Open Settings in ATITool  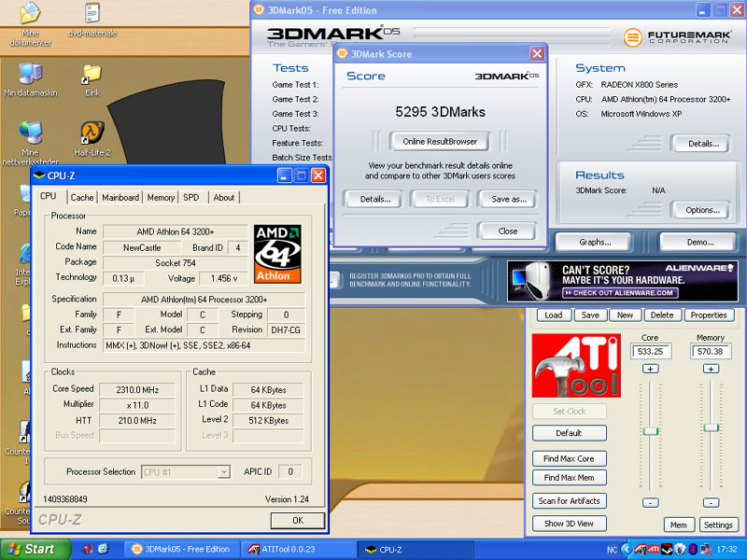tap(718, 525)
